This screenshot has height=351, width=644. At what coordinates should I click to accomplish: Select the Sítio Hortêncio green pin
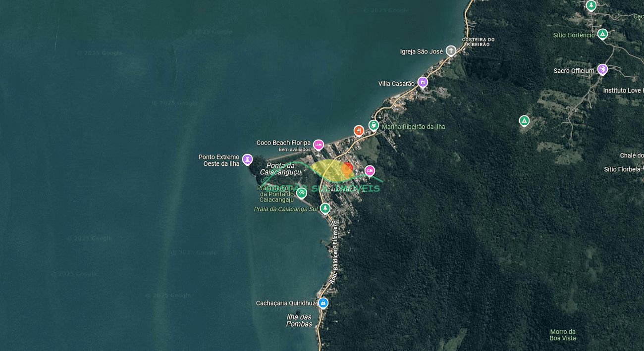[602, 34]
